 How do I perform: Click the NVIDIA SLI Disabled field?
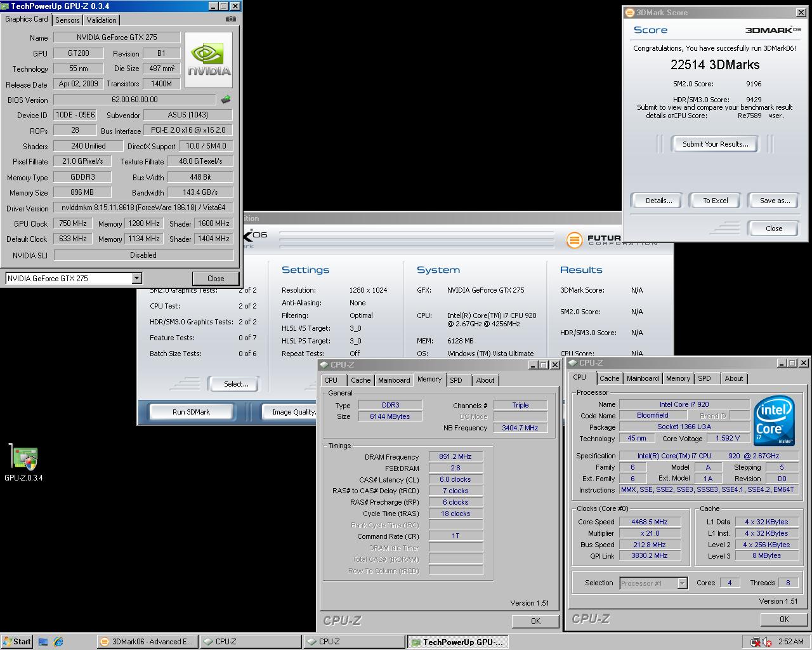143,255
